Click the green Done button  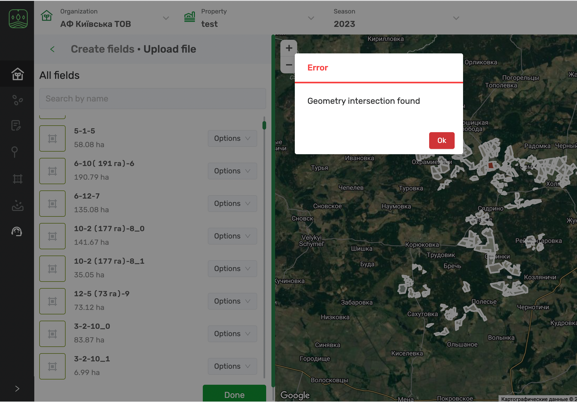tap(234, 394)
